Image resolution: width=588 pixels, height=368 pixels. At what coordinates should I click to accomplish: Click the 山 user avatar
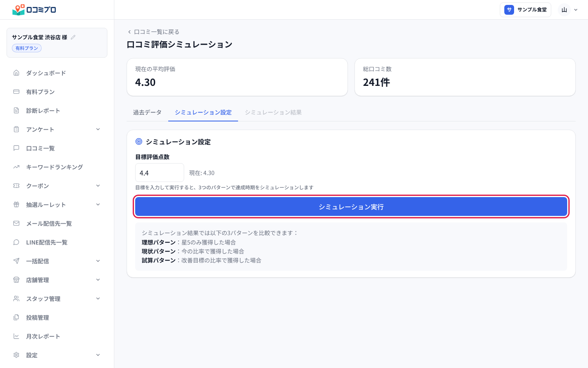564,10
